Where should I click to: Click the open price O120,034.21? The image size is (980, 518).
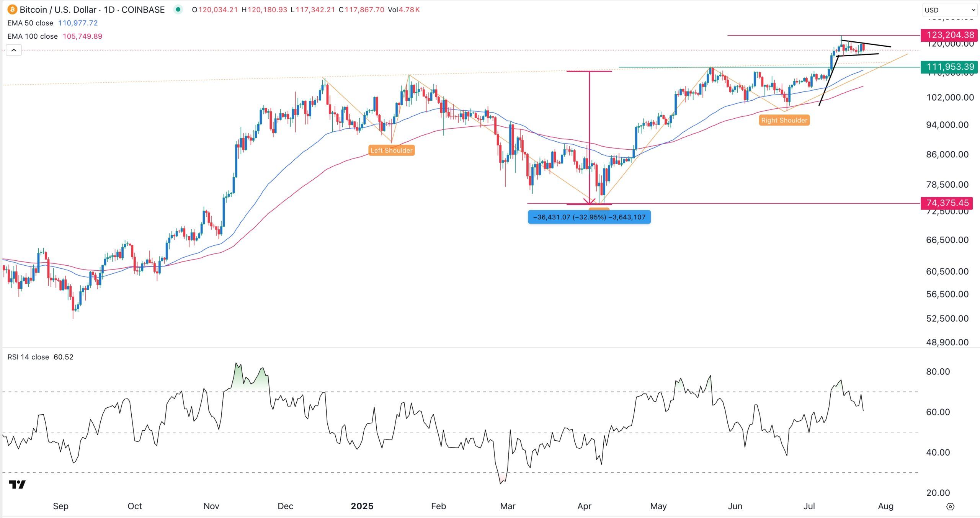[x=215, y=10]
